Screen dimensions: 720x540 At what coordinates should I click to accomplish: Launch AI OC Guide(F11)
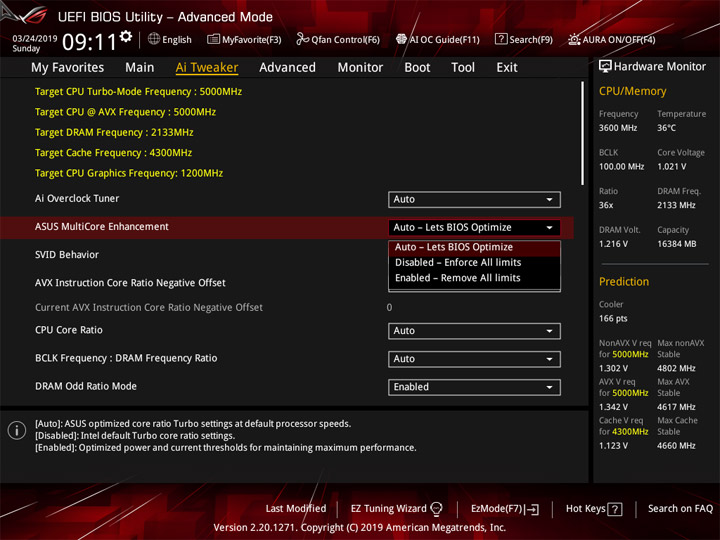click(438, 39)
